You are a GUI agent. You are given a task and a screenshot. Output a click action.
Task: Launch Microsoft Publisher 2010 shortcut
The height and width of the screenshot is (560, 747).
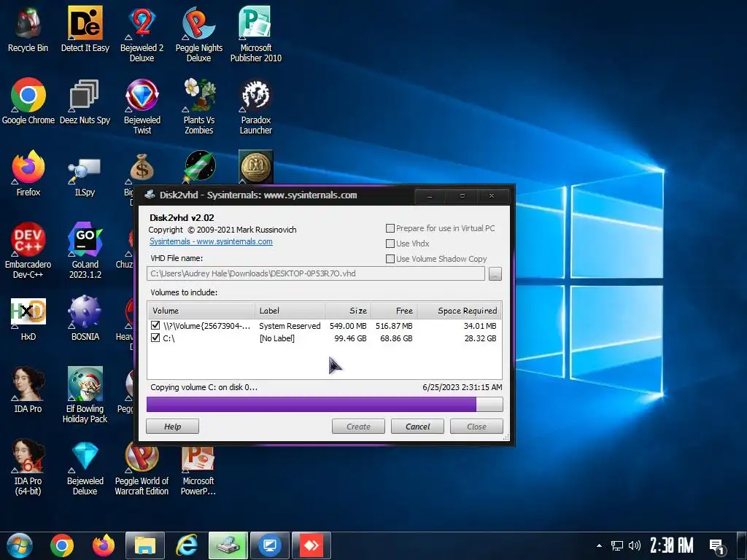[256, 34]
